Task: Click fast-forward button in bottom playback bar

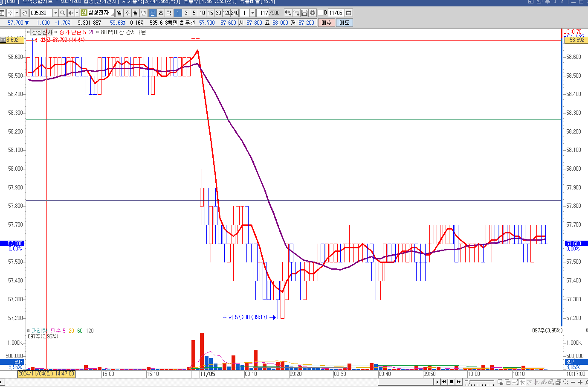Action: pyautogui.click(x=459, y=382)
